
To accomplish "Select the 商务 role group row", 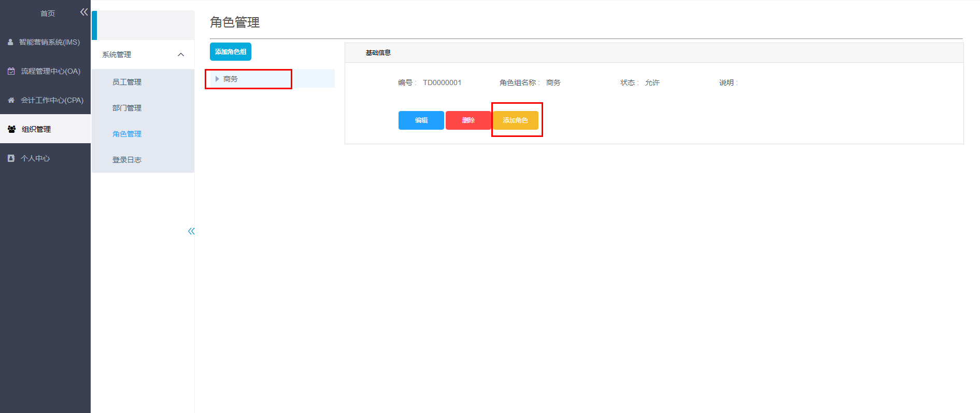I will (272, 79).
